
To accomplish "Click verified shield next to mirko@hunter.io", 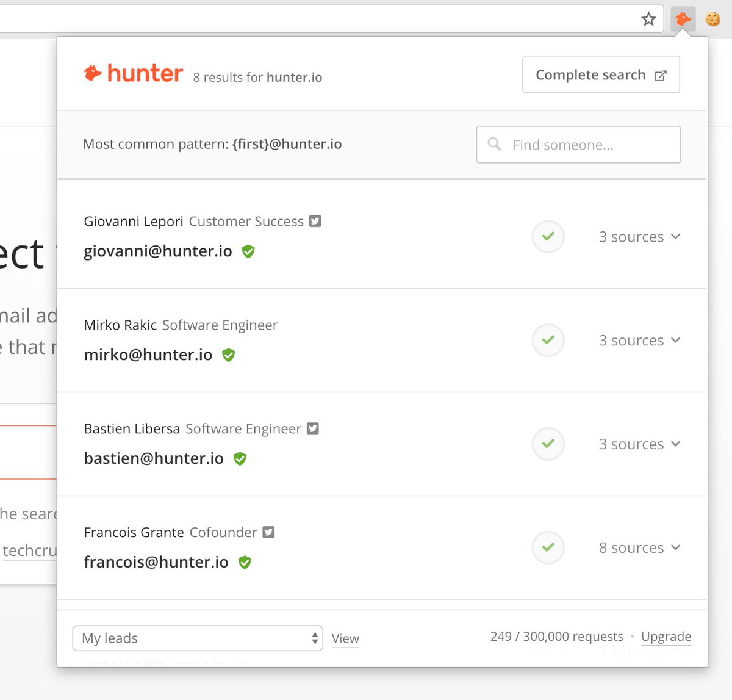I will pyautogui.click(x=228, y=355).
